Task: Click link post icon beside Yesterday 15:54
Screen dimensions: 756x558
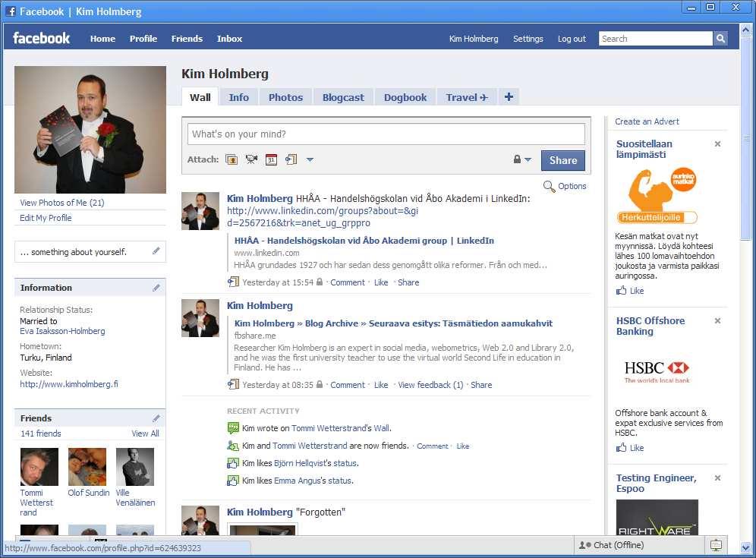Action: [x=233, y=282]
